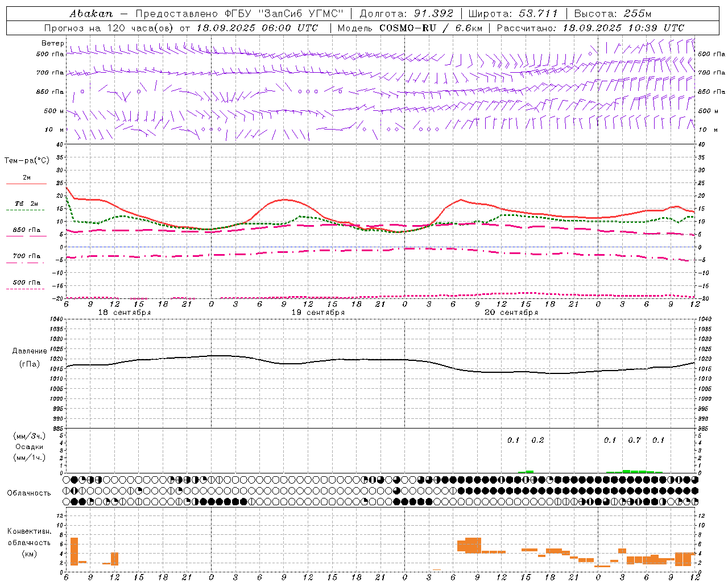Click the solid line sample above '2м' legend label

point(26,184)
